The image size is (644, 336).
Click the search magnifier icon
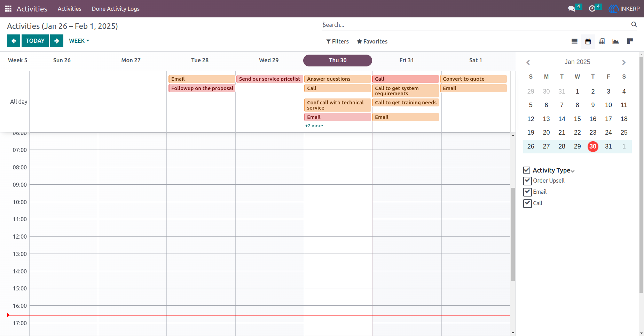coord(634,24)
